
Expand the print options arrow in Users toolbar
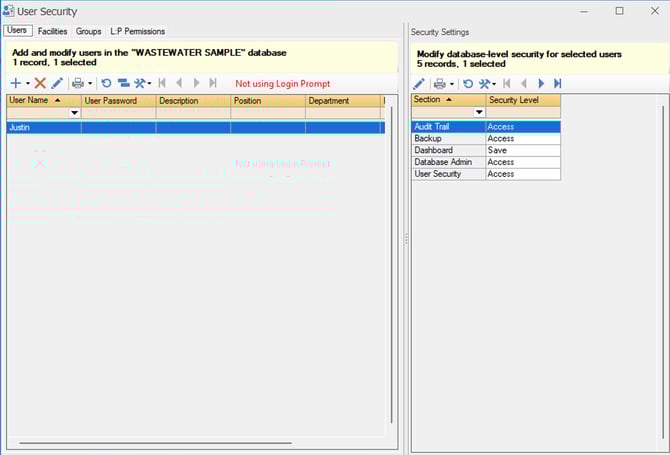point(90,83)
